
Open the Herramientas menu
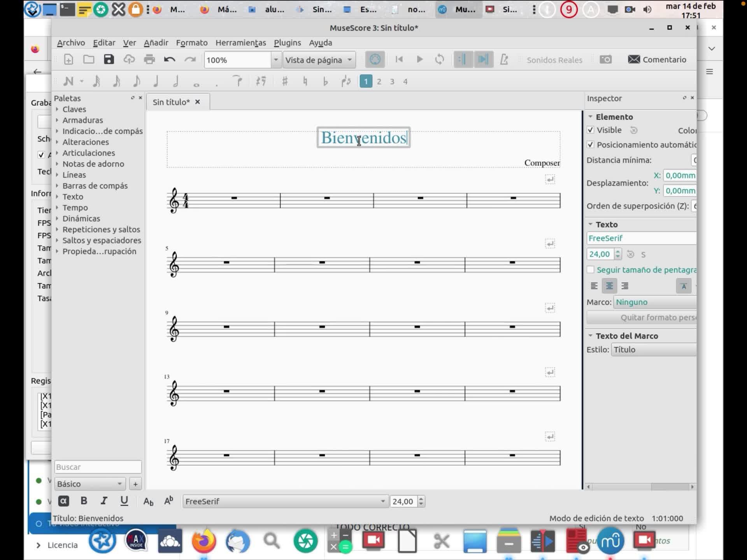coord(240,43)
